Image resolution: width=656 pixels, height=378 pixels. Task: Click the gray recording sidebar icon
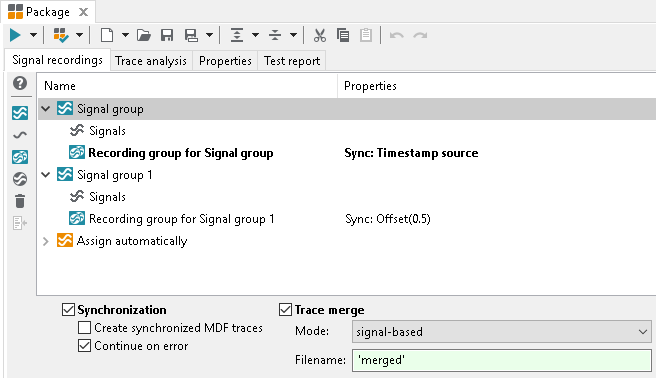(x=20, y=179)
